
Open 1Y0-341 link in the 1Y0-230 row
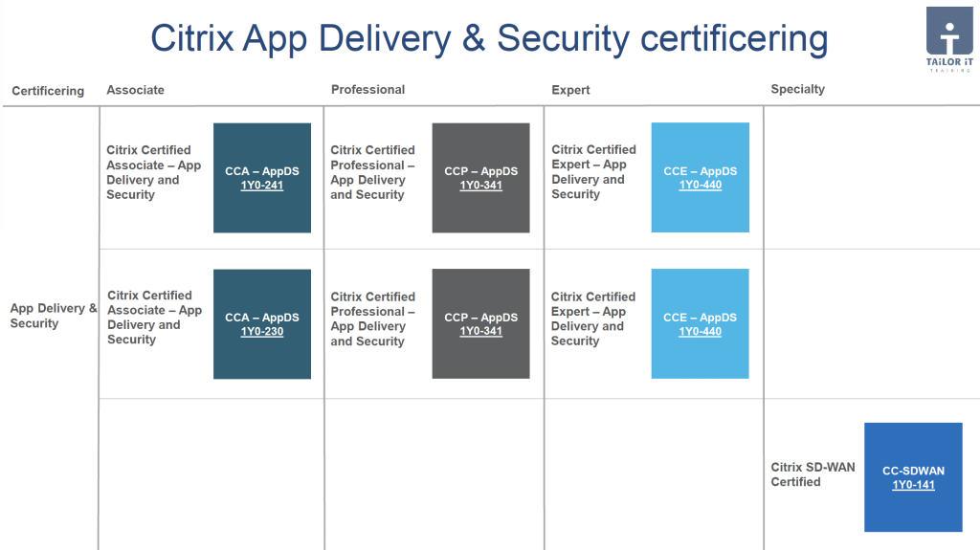[480, 331]
